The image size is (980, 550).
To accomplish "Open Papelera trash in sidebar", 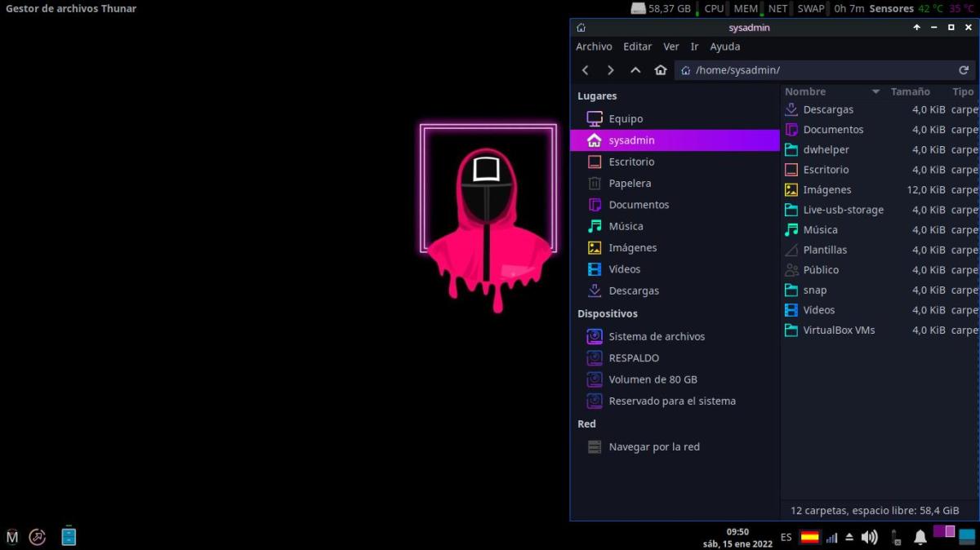I will 630,184.
